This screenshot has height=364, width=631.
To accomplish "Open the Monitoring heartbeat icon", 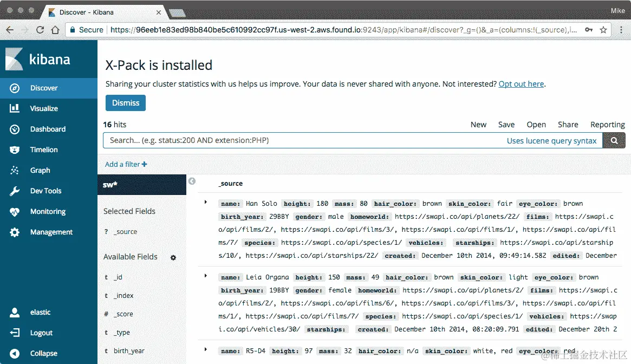I will point(15,211).
